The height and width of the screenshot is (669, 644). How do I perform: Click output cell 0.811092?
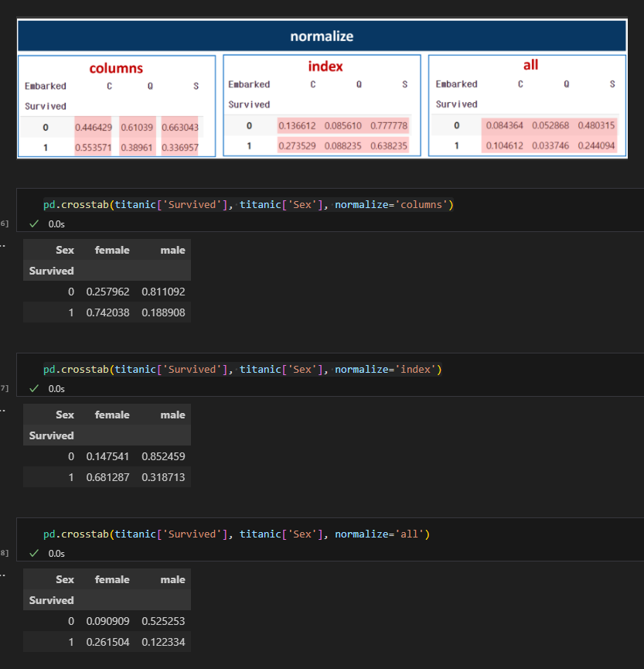tap(163, 292)
